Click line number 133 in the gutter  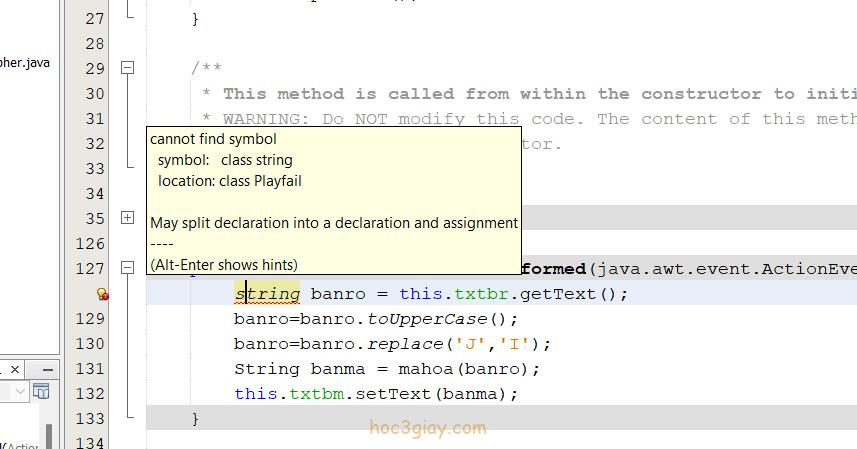tap(89, 418)
